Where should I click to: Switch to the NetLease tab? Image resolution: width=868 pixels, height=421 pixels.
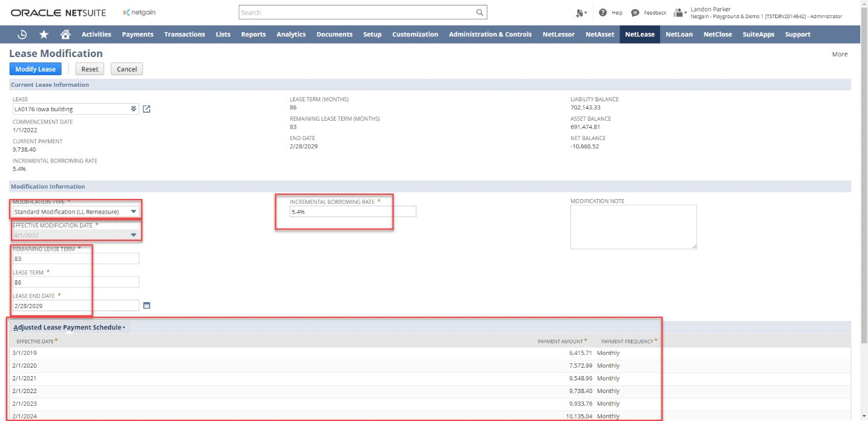coord(639,35)
